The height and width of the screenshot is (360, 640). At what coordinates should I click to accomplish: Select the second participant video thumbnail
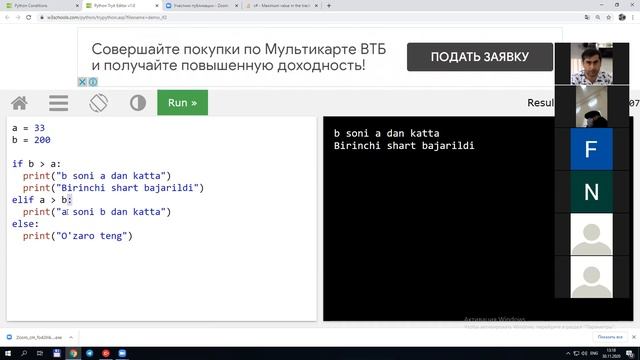[x=591, y=107]
